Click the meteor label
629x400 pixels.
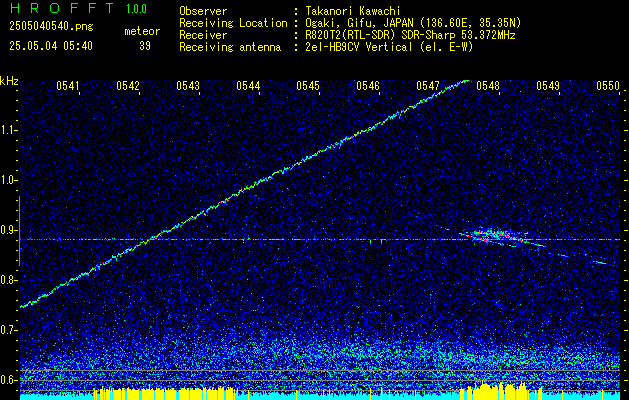[142, 31]
